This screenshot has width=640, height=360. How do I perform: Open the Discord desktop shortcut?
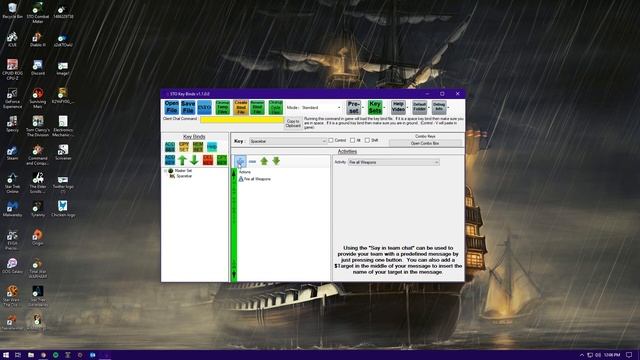[38, 68]
